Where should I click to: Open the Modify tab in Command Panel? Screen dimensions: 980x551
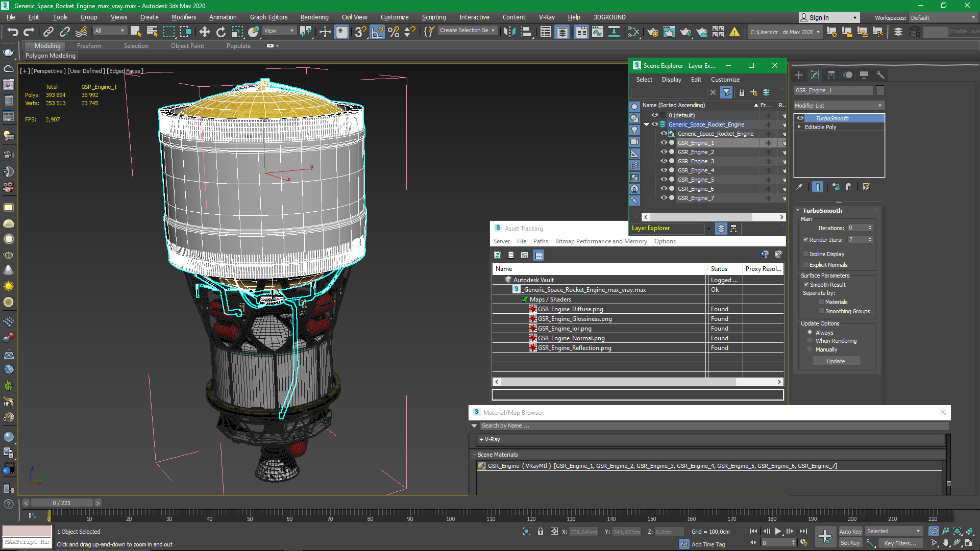click(x=815, y=75)
